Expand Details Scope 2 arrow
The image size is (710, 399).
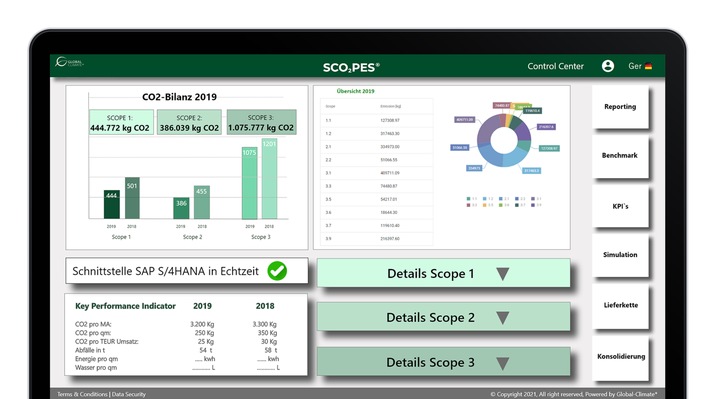pyautogui.click(x=503, y=317)
